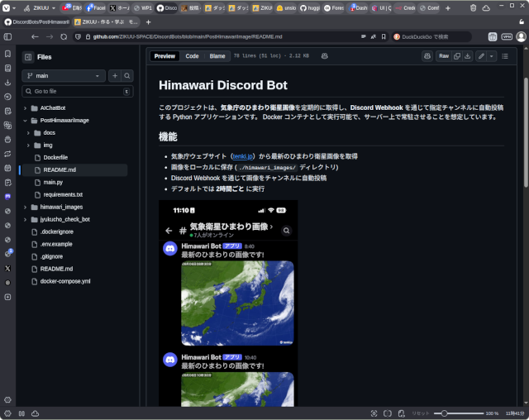This screenshot has height=420, width=529.
Task: Click the first Himawari satellite image
Action: pyautogui.click(x=237, y=303)
